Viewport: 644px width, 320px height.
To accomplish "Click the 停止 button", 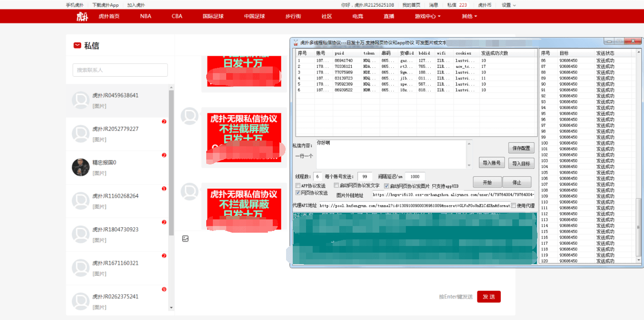I will 517,182.
